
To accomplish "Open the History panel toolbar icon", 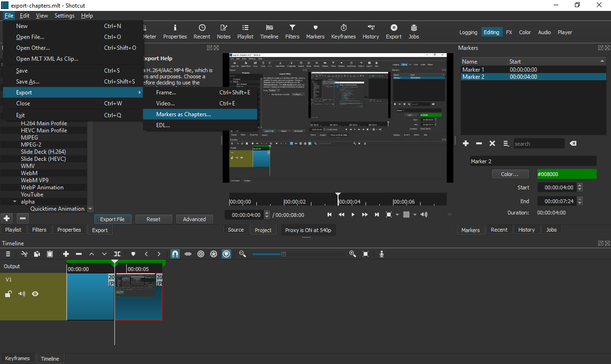I will 371,31.
